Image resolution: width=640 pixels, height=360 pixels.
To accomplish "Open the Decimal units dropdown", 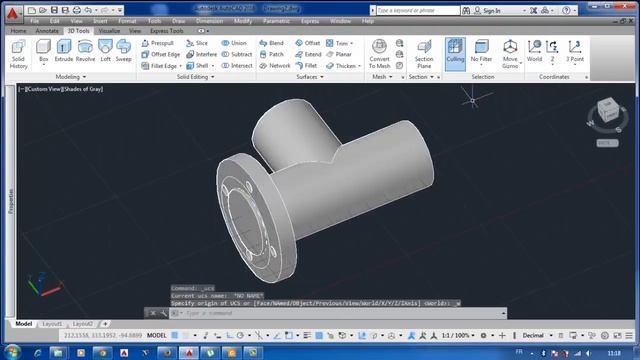I will 551,336.
